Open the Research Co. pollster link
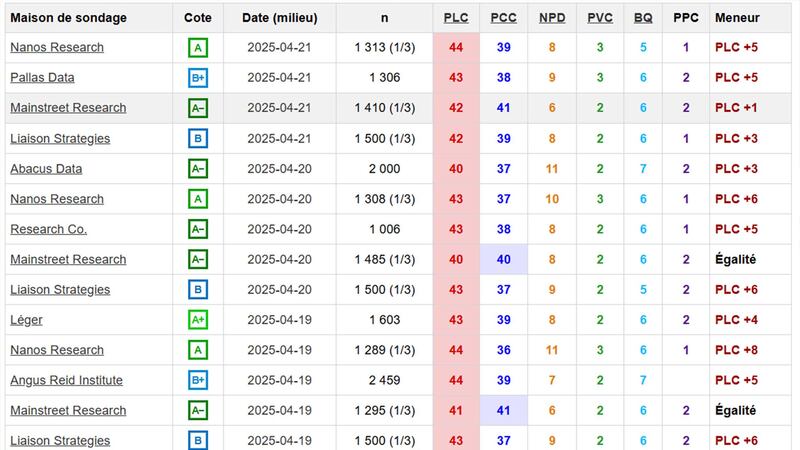800x450 pixels. click(x=48, y=229)
